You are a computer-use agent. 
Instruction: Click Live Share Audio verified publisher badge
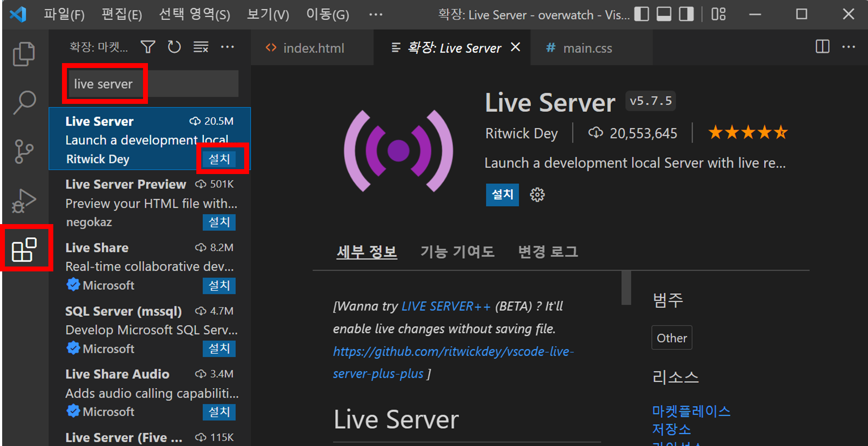coord(73,411)
